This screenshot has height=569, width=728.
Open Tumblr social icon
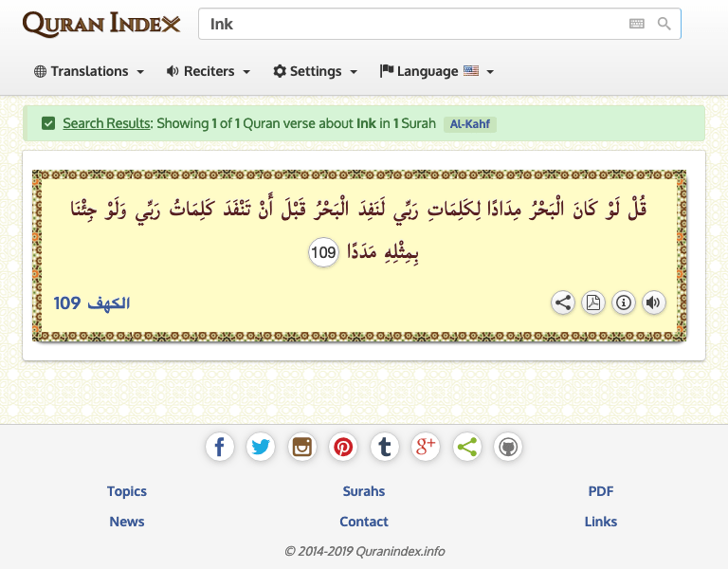point(384,447)
